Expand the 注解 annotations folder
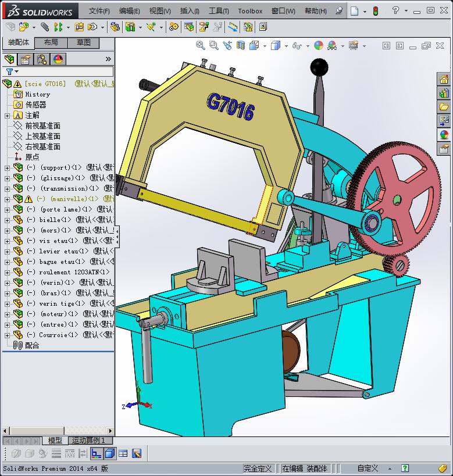 point(8,116)
